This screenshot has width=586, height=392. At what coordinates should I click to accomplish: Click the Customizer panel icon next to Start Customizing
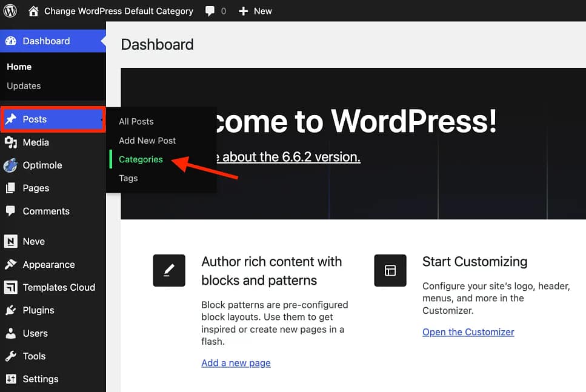click(390, 271)
